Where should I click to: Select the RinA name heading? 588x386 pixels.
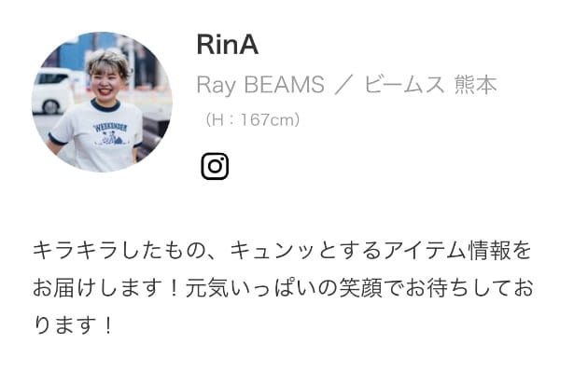pos(228,45)
